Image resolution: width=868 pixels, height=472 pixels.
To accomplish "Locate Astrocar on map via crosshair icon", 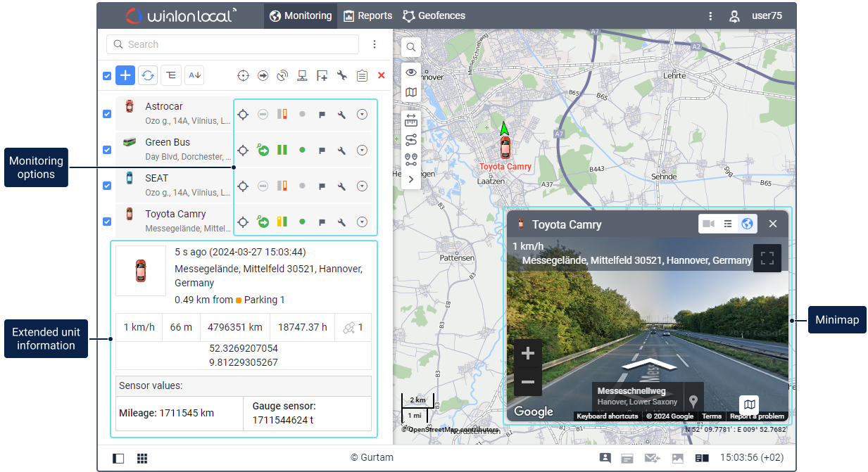I will (243, 114).
